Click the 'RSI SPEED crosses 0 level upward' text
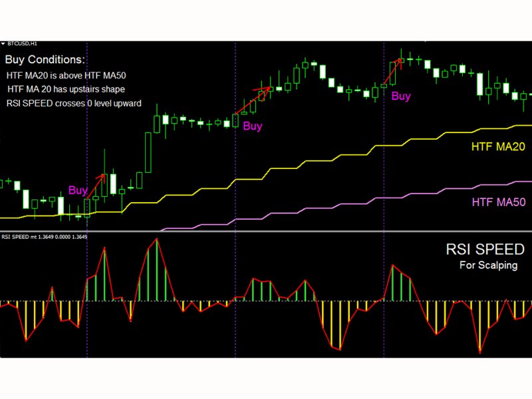The height and width of the screenshot is (399, 532). (x=74, y=103)
